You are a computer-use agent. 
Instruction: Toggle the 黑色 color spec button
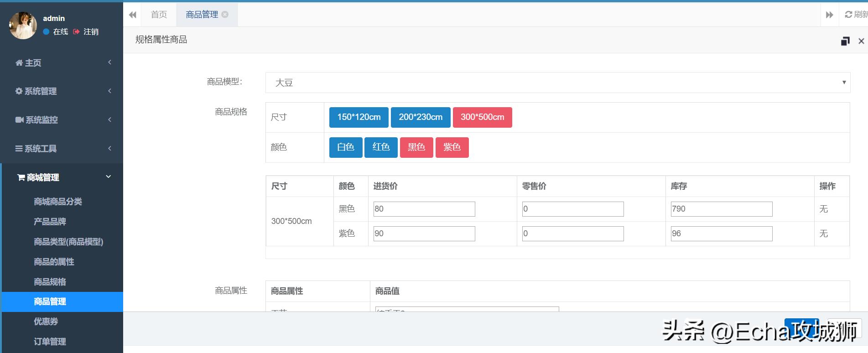416,147
